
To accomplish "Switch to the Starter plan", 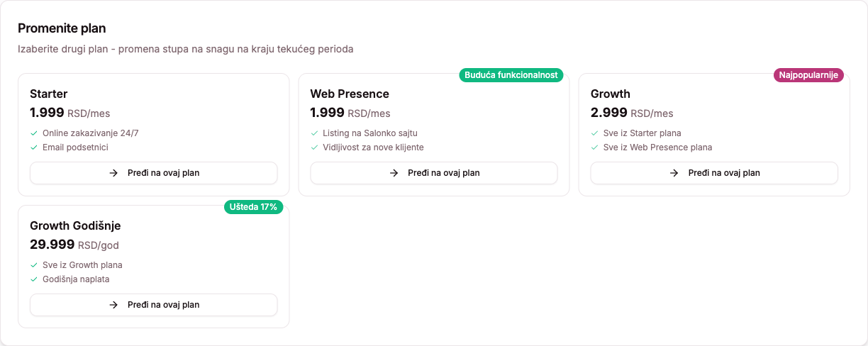I will tap(153, 173).
